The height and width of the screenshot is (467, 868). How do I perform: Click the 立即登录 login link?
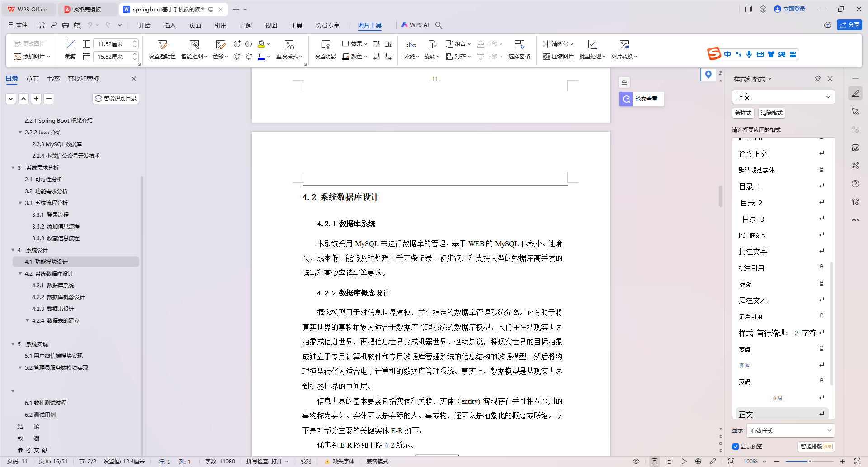coord(790,9)
